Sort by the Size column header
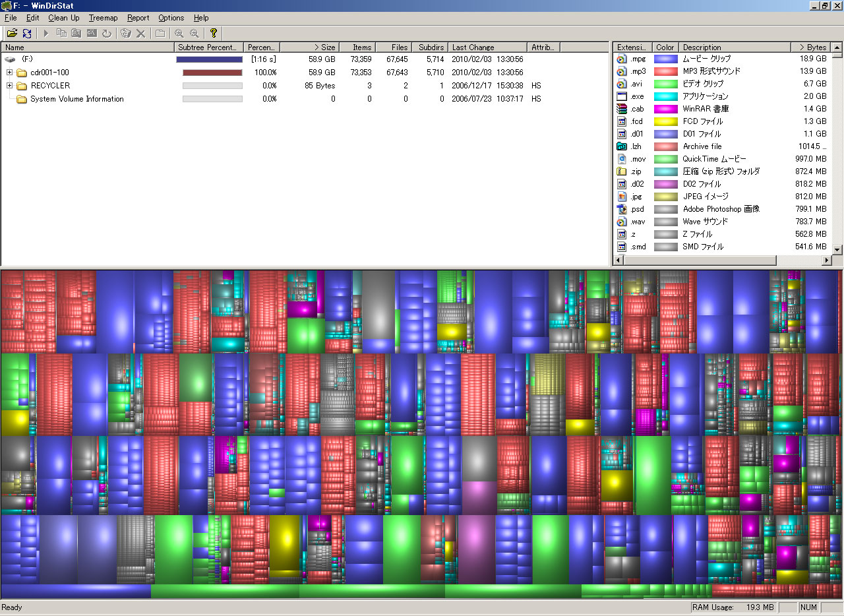Viewport: 844px width, 616px height. click(309, 47)
